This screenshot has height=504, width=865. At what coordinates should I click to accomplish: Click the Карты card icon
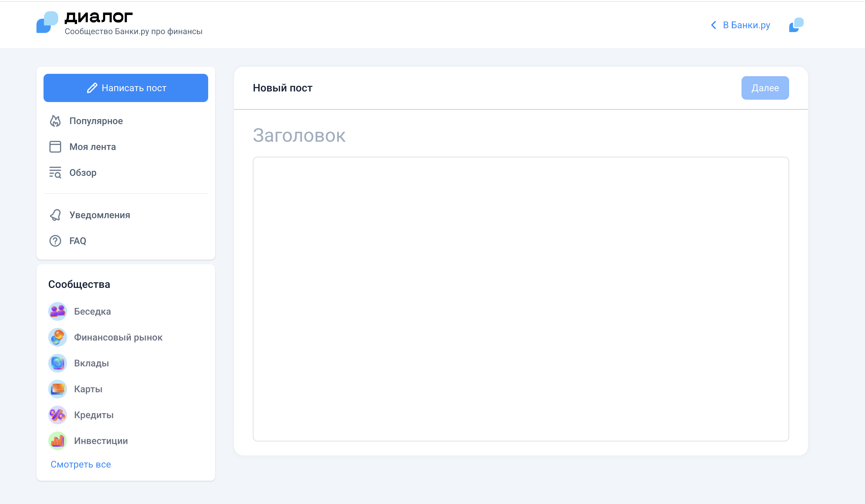(x=57, y=389)
